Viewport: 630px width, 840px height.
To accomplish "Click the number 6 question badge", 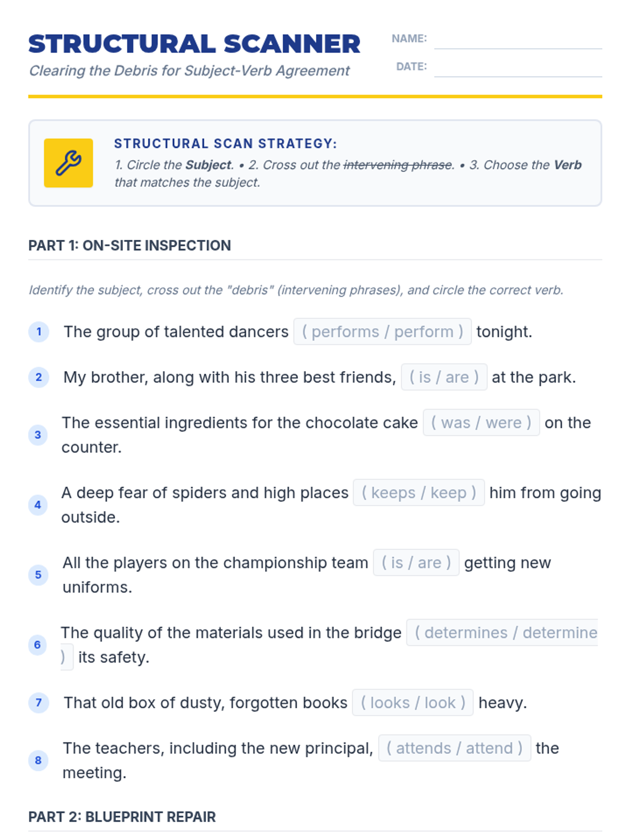I will [37, 645].
